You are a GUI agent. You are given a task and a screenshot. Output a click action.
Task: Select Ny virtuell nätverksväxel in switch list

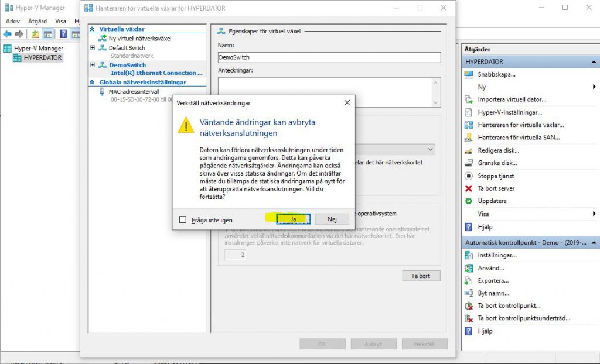(140, 38)
